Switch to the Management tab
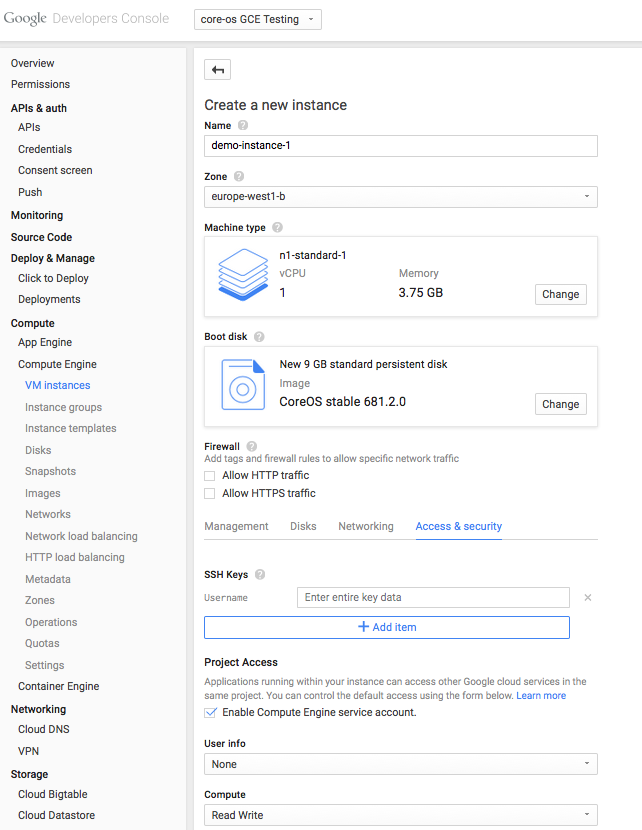Viewport: 642px width, 830px height. tap(237, 526)
